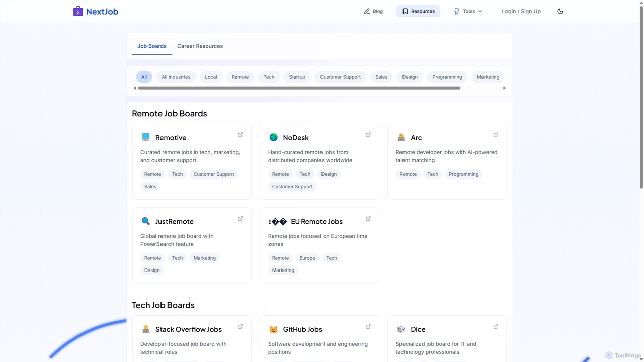Image resolution: width=644 pixels, height=362 pixels.
Task: Open the EU Remote Jobs external link icon
Action: coord(368,219)
